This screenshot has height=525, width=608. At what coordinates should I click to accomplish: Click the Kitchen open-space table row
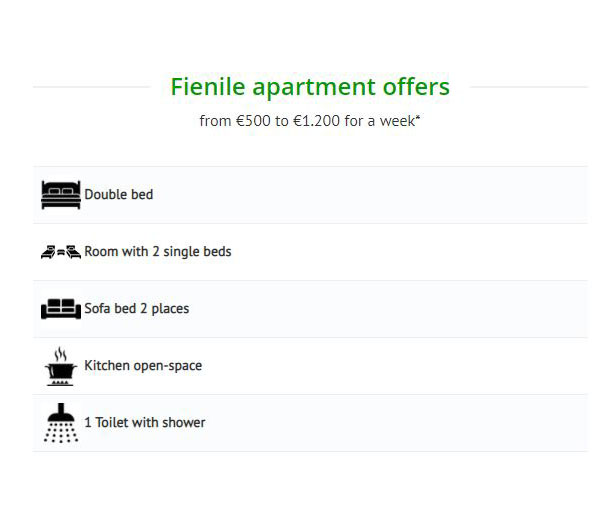310,366
